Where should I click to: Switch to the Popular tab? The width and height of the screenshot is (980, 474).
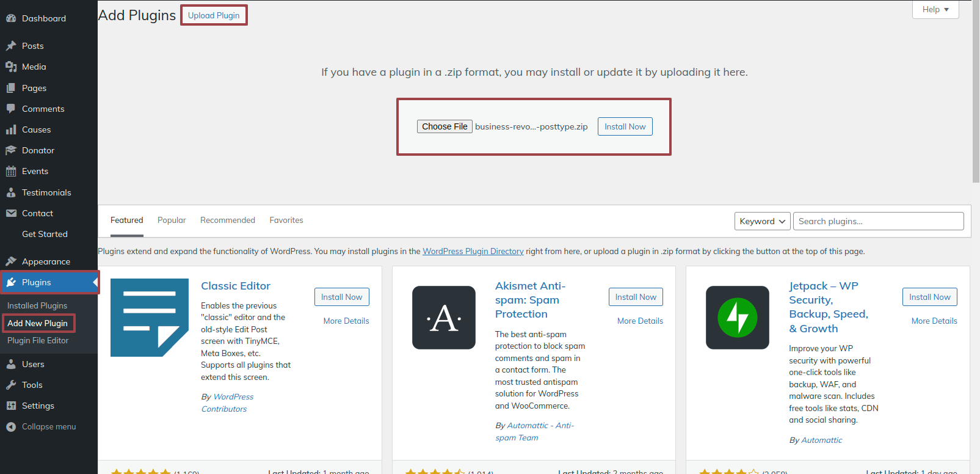coord(172,221)
